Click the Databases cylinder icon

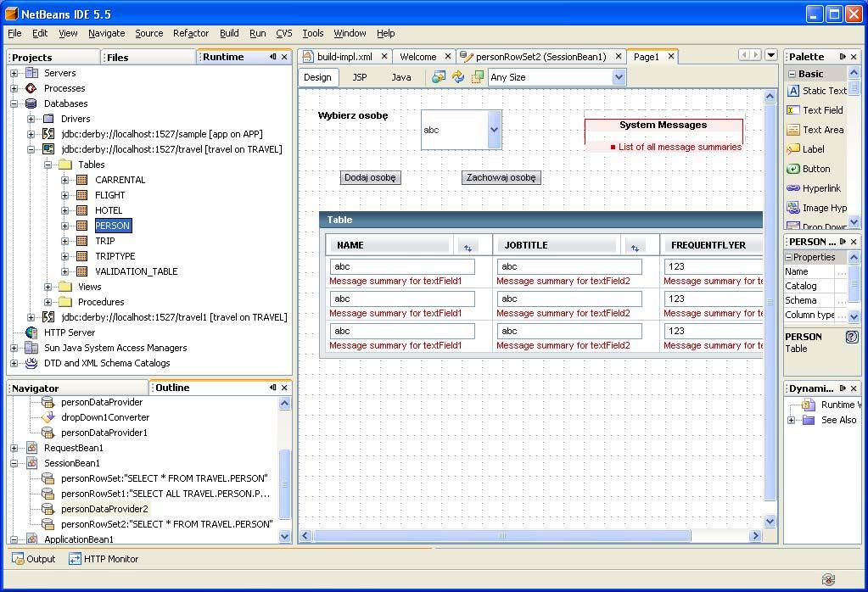click(31, 103)
